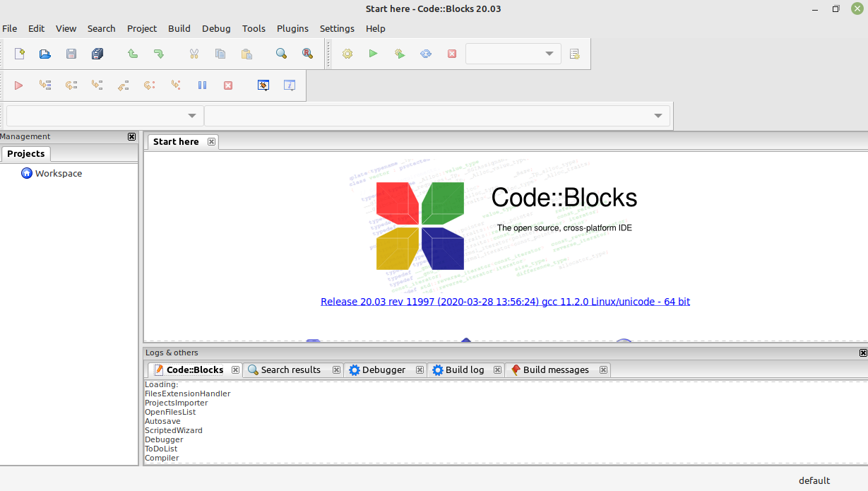This screenshot has width=868, height=491.
Task: Open the debugger Various info icon
Action: (x=290, y=85)
